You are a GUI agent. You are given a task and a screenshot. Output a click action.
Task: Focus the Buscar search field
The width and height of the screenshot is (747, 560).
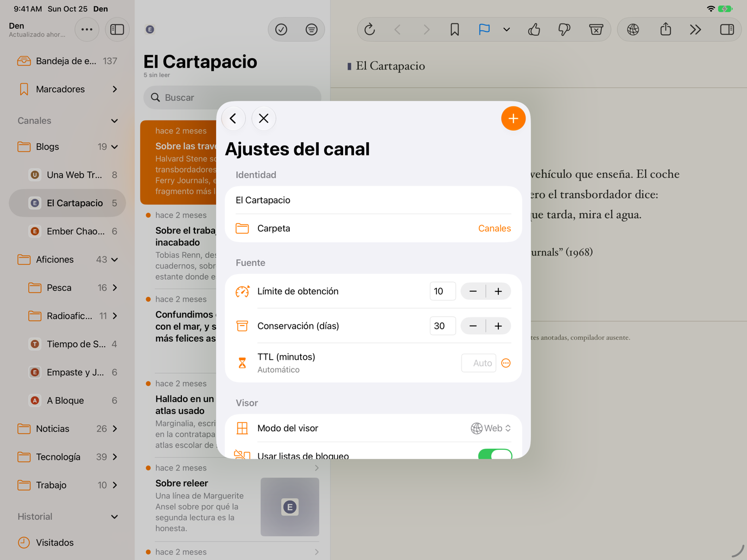[232, 98]
